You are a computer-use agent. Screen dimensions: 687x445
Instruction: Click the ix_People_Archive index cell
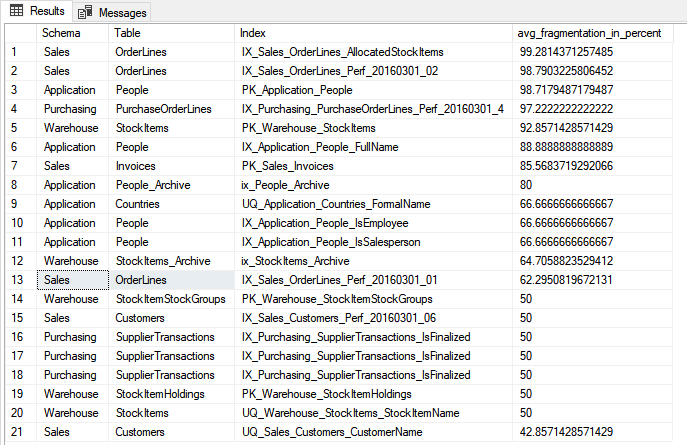click(373, 185)
